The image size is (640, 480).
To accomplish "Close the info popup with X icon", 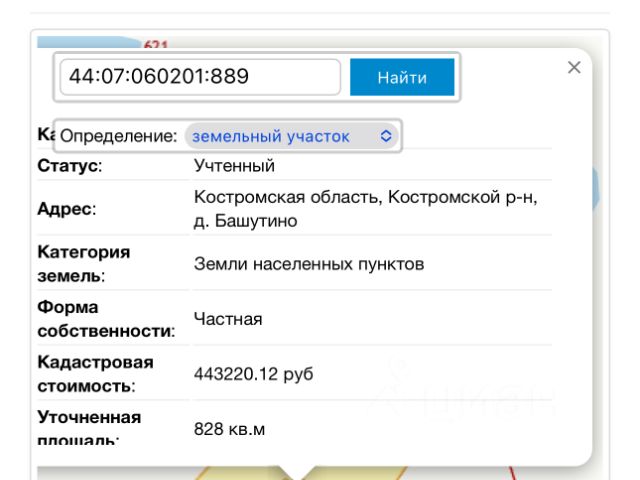I will [574, 67].
